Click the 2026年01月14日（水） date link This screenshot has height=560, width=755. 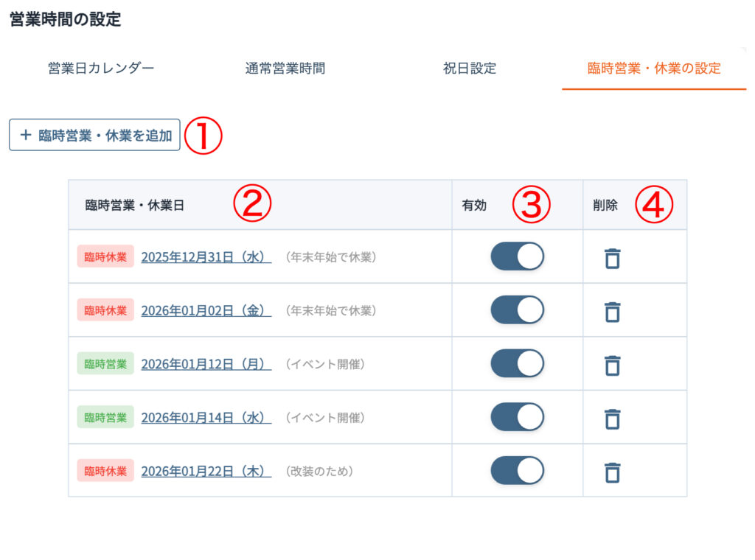pos(206,418)
